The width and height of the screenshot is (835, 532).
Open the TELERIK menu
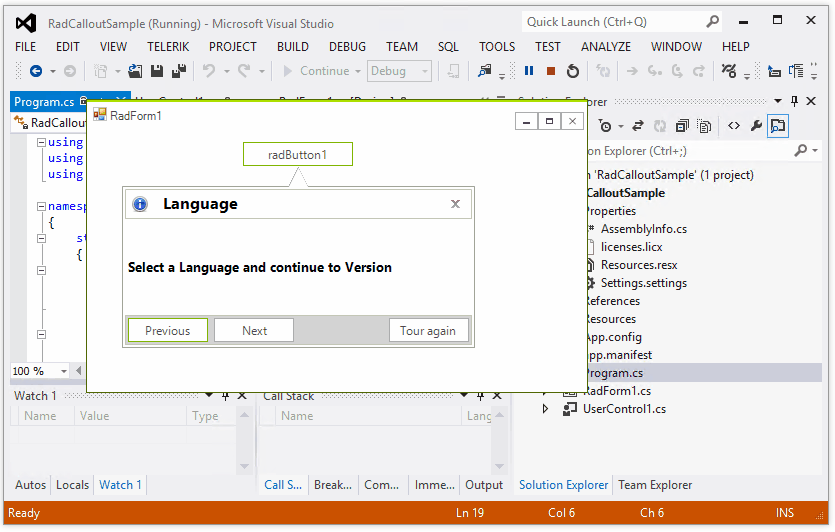(168, 47)
